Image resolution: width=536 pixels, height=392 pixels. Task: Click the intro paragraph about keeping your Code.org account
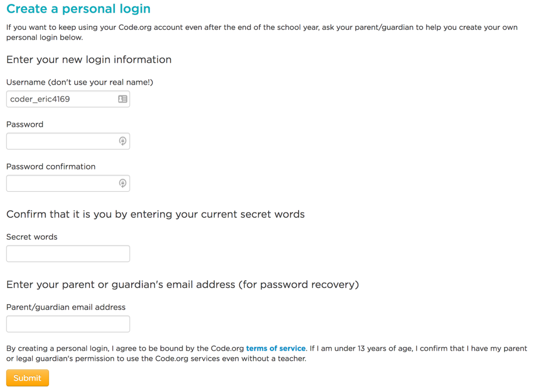pos(262,32)
